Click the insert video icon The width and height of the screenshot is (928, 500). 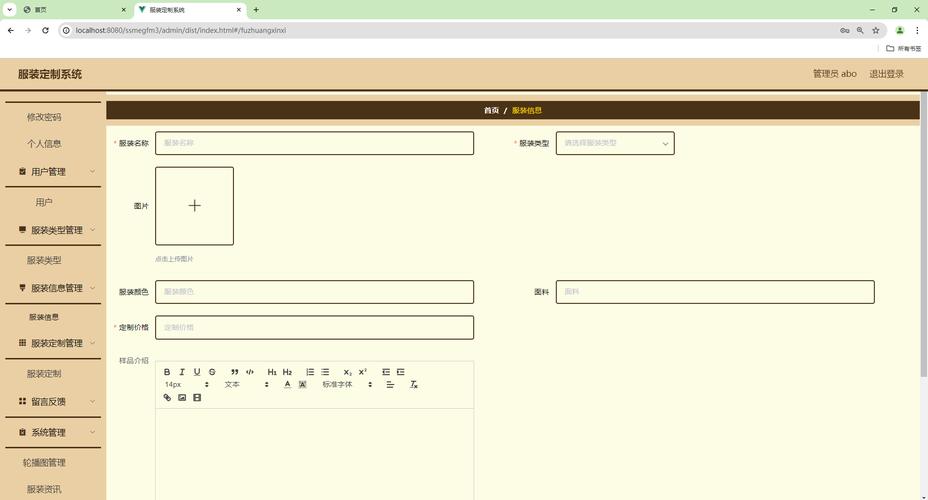pos(197,398)
